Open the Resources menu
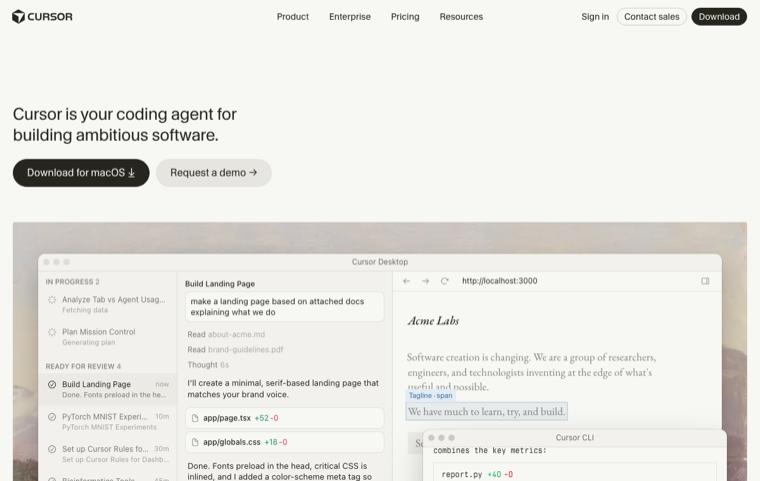Viewport: 760px width, 481px height. pyautogui.click(x=461, y=16)
